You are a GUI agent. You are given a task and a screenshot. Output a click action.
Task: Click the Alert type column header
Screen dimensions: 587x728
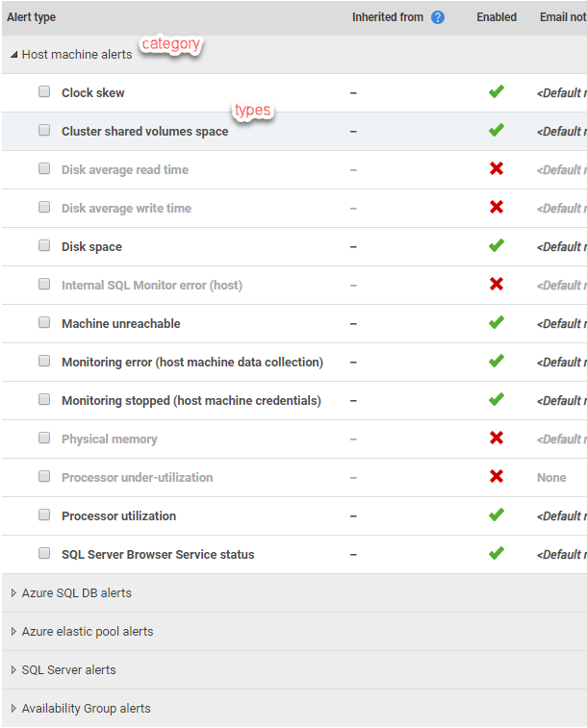[30, 17]
